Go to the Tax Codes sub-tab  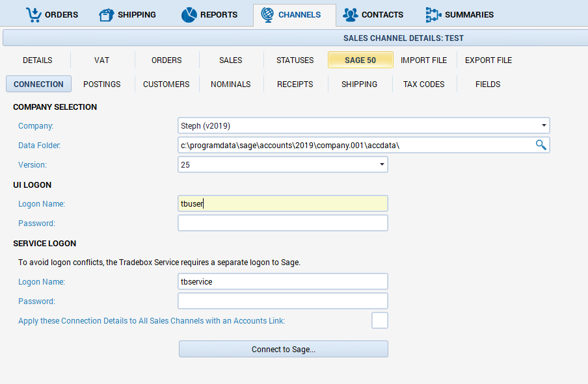tap(423, 84)
